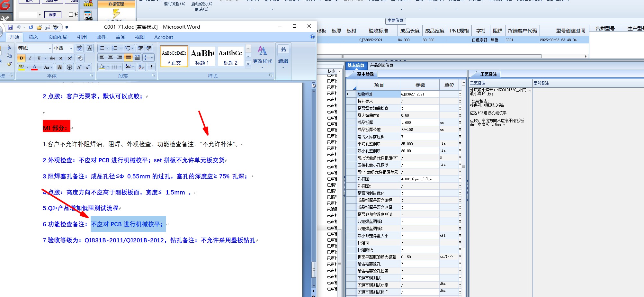Open customize quick access toolbar dropdown

(x=67, y=27)
